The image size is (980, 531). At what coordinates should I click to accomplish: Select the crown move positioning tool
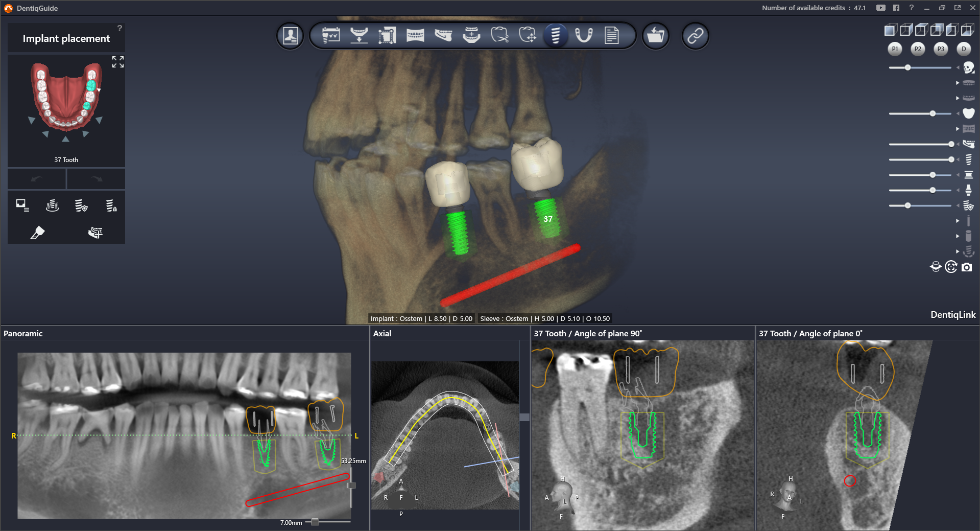point(528,35)
